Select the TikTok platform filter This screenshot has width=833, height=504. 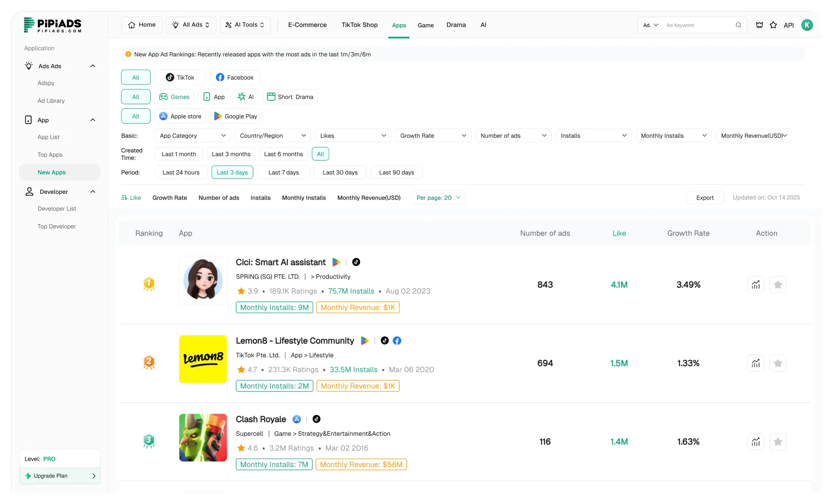[x=180, y=77]
